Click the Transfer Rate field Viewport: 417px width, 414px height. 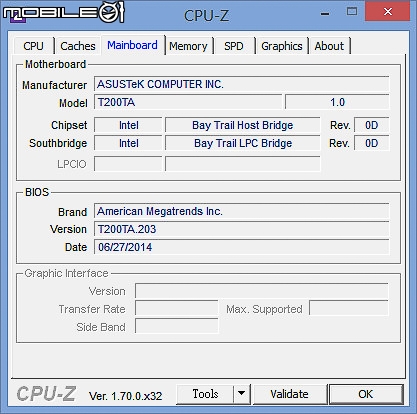(177, 309)
